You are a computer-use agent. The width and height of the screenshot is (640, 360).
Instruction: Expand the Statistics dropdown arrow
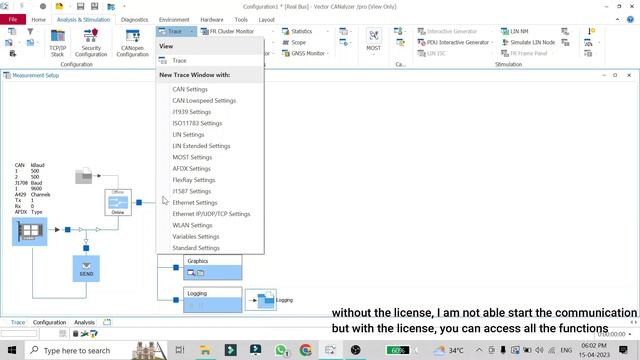pyautogui.click(x=327, y=31)
